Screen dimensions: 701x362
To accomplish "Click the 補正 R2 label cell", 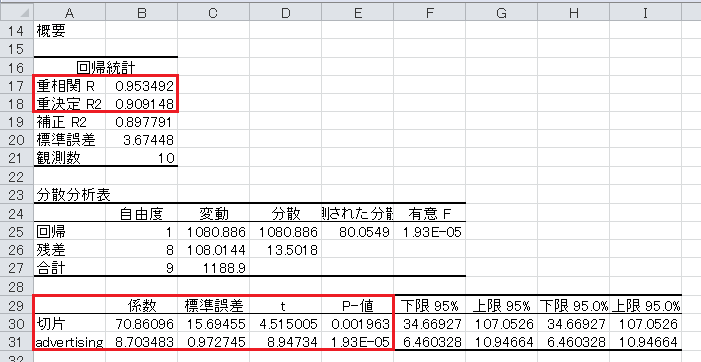I will click(x=69, y=122).
